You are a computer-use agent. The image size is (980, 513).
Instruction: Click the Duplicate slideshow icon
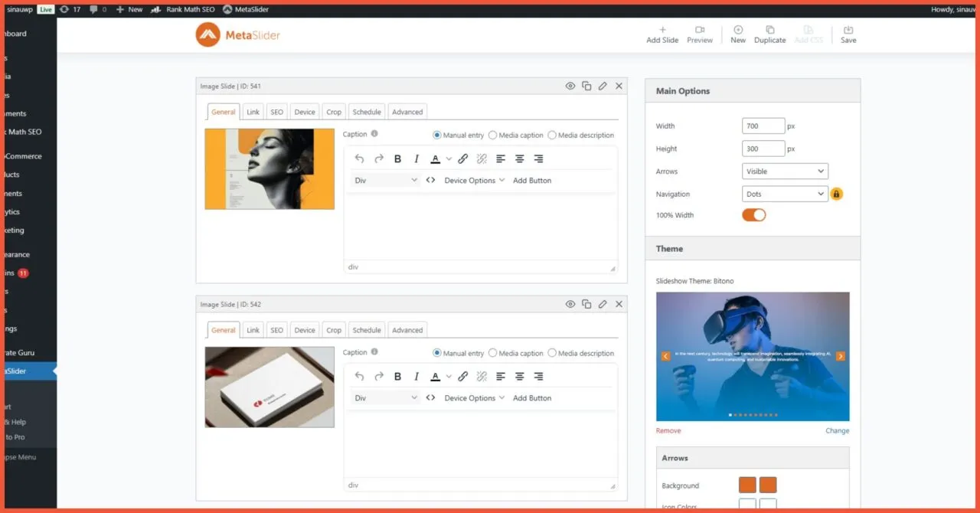pos(769,31)
